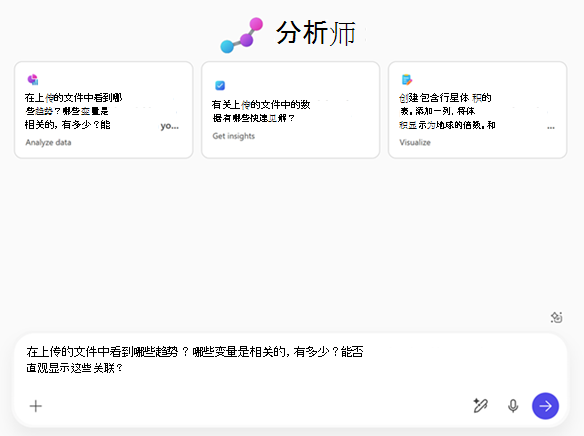Click the sparkle pen rewrite prompt icon
Viewport: 584px width, 436px height.
click(x=480, y=405)
